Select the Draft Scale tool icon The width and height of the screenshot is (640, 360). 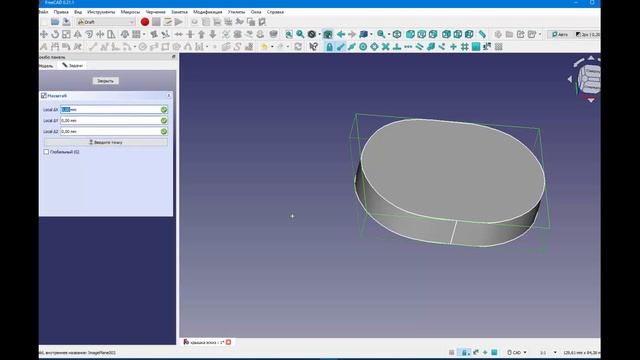click(x=66, y=35)
